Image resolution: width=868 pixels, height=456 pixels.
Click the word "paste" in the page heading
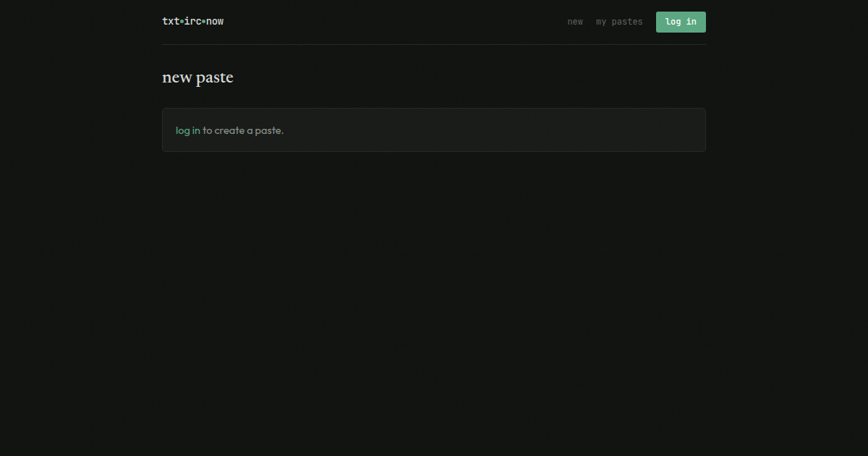point(215,77)
